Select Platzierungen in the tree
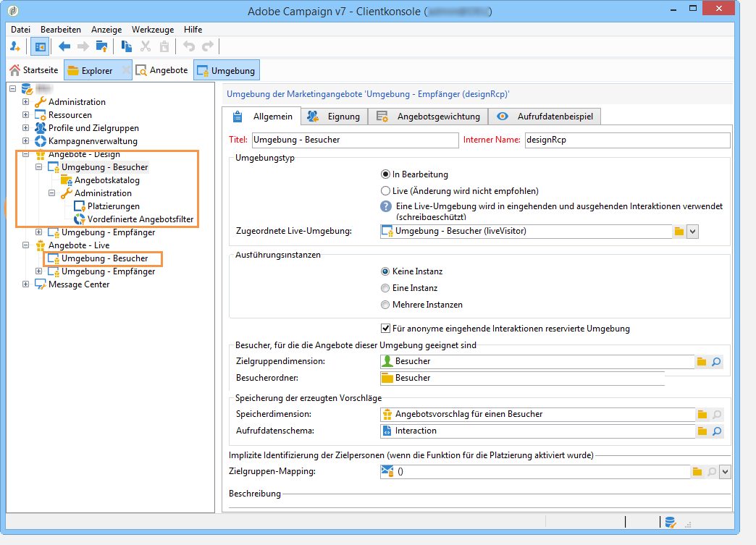This screenshot has width=756, height=545. 113,206
